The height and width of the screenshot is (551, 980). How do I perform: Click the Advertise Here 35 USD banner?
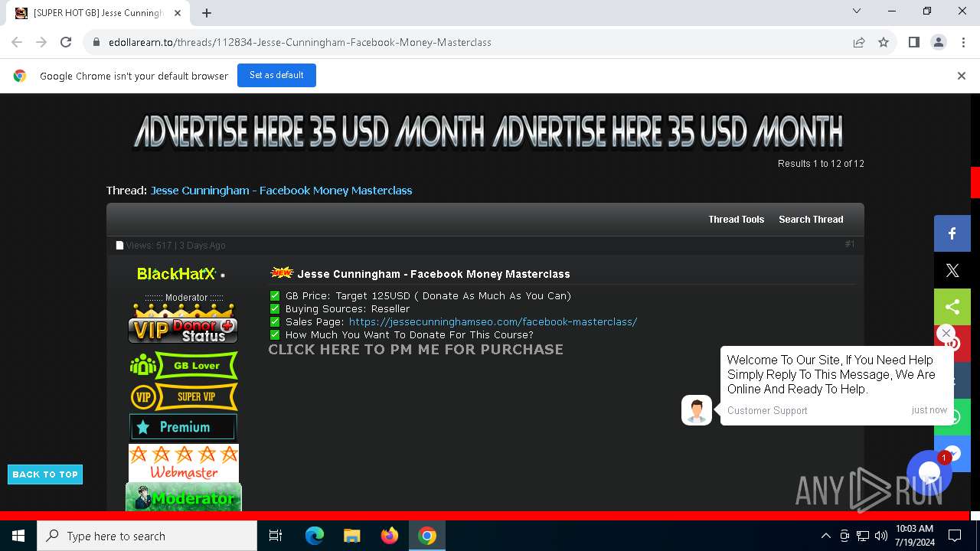488,132
